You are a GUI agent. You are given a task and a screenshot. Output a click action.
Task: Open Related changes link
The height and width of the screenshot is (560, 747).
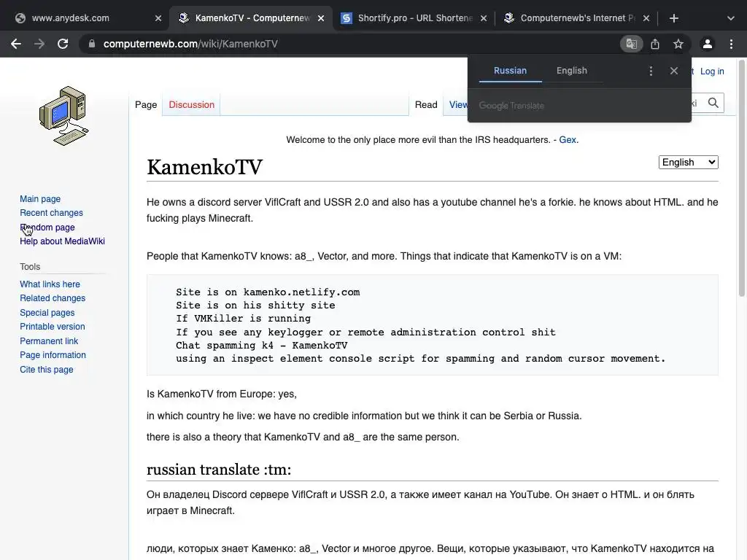point(53,298)
